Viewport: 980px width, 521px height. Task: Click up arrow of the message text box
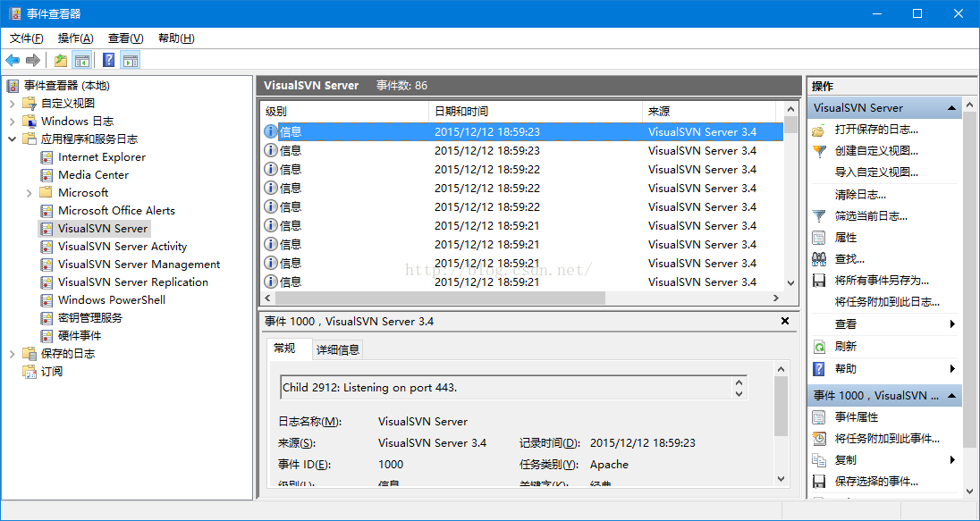pos(739,382)
